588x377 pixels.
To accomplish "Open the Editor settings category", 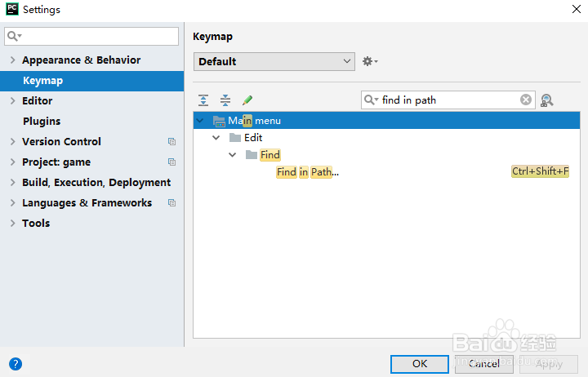I will 37,101.
